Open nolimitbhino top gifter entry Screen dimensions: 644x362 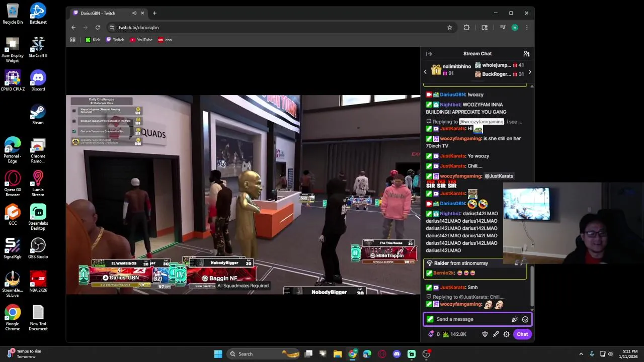(451, 69)
